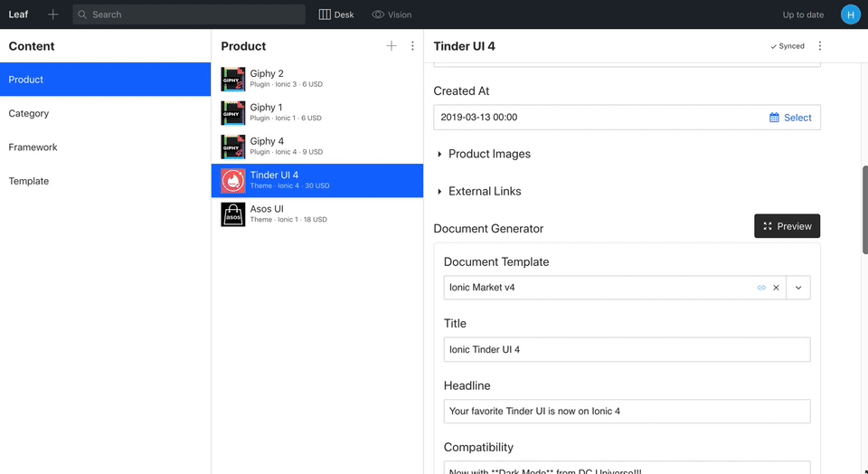Add a new Product with plus icon

[x=392, y=46]
